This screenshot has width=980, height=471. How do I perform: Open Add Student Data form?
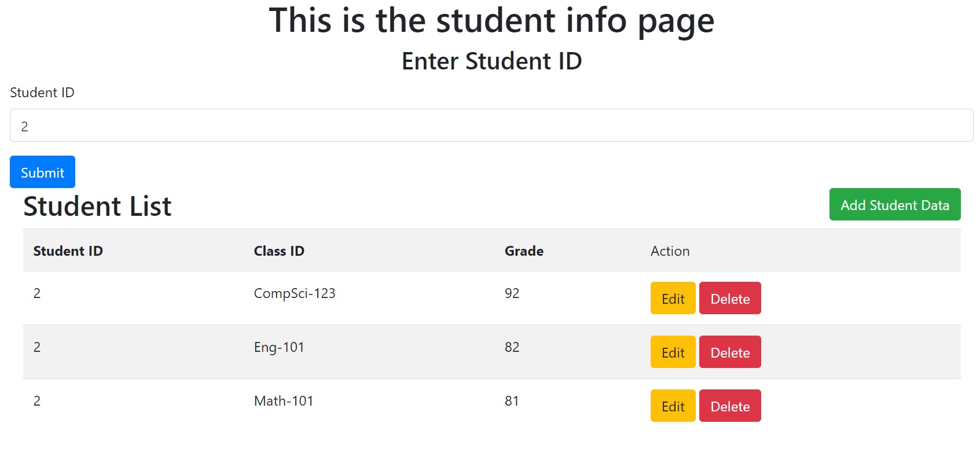point(895,204)
